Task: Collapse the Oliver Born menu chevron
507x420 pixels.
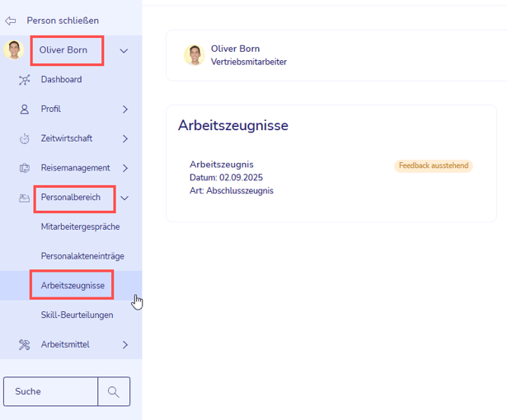Action: (124, 51)
